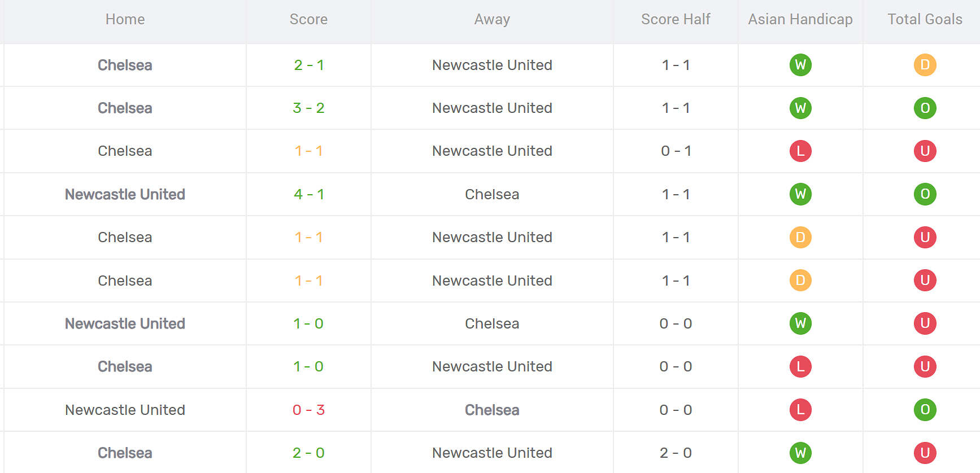Viewport: 980px width, 473px height.
Task: Click the Total Goals column header
Action: 925,19
